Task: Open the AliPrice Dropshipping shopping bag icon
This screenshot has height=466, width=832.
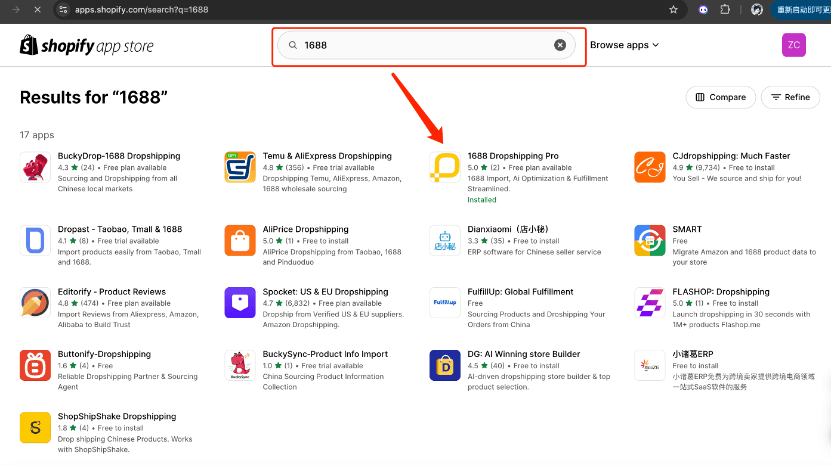Action: (240, 240)
